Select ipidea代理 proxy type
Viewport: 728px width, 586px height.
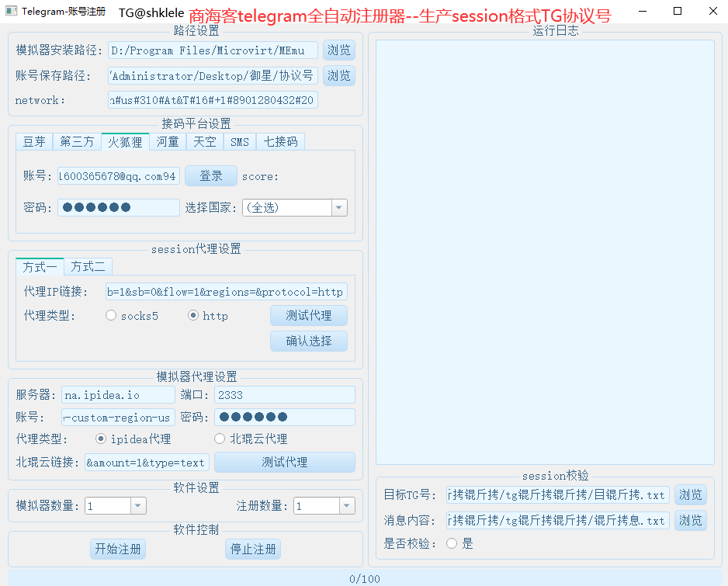133,439
